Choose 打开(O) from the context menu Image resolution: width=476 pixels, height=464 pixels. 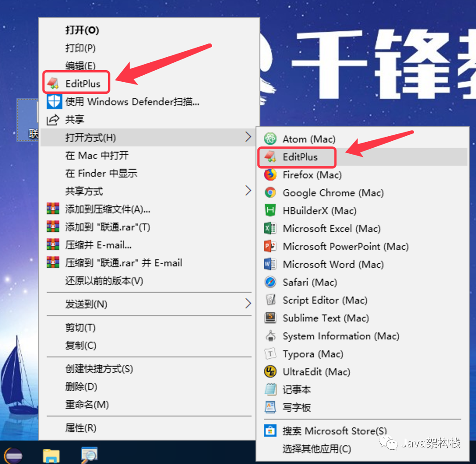coord(82,30)
